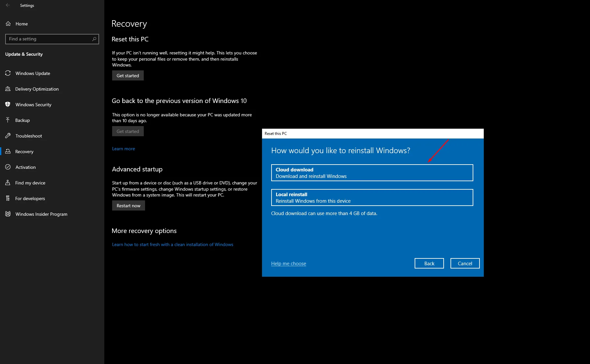
Task: Click the Update & Security heading
Action: 24,54
